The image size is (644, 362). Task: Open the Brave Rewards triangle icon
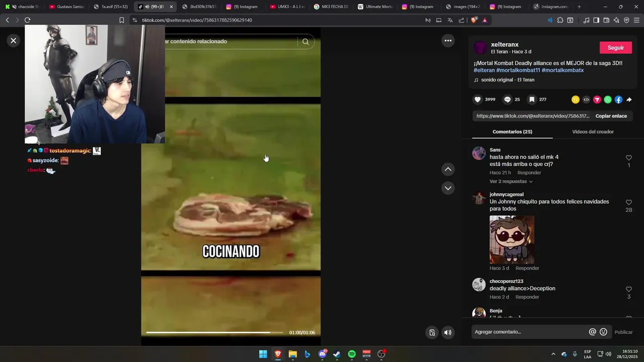coord(485,20)
